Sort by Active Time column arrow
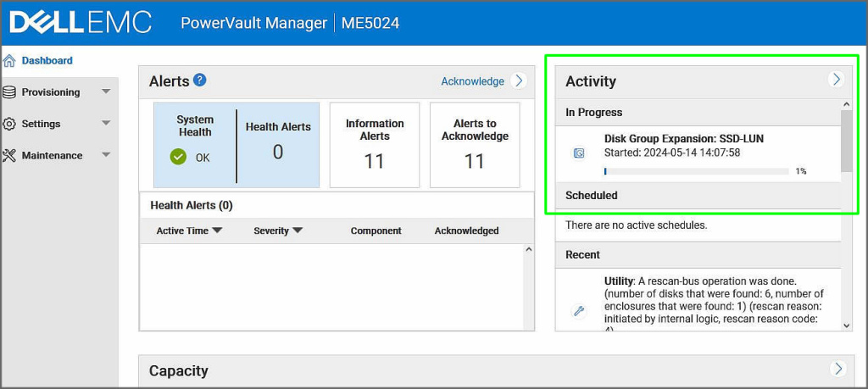This screenshot has width=868, height=389. pyautogui.click(x=217, y=231)
